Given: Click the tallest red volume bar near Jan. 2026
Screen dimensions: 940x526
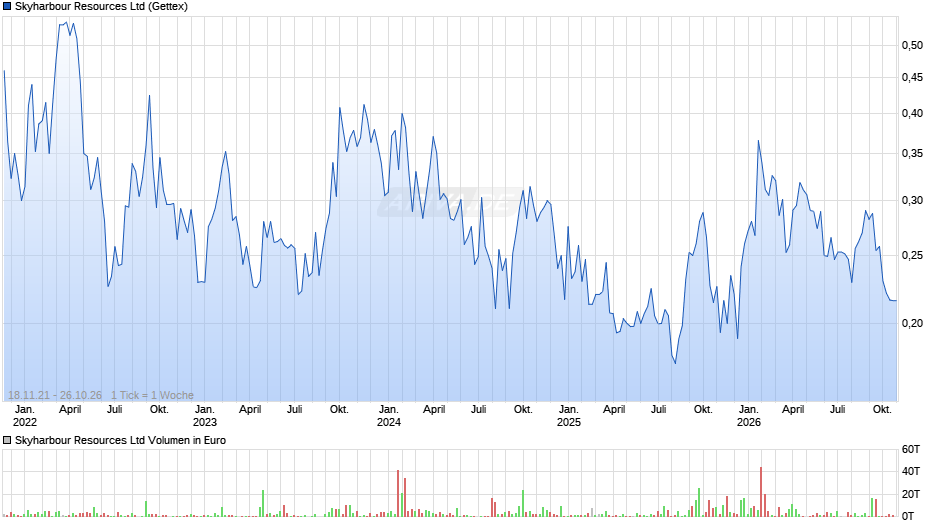Looking at the screenshot, I should tap(761, 492).
